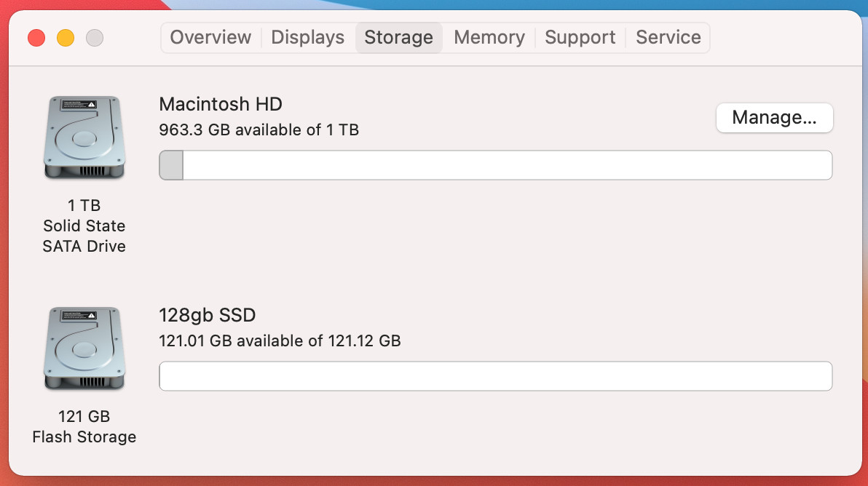Open the Displays tab
This screenshot has height=486, width=868.
point(307,38)
